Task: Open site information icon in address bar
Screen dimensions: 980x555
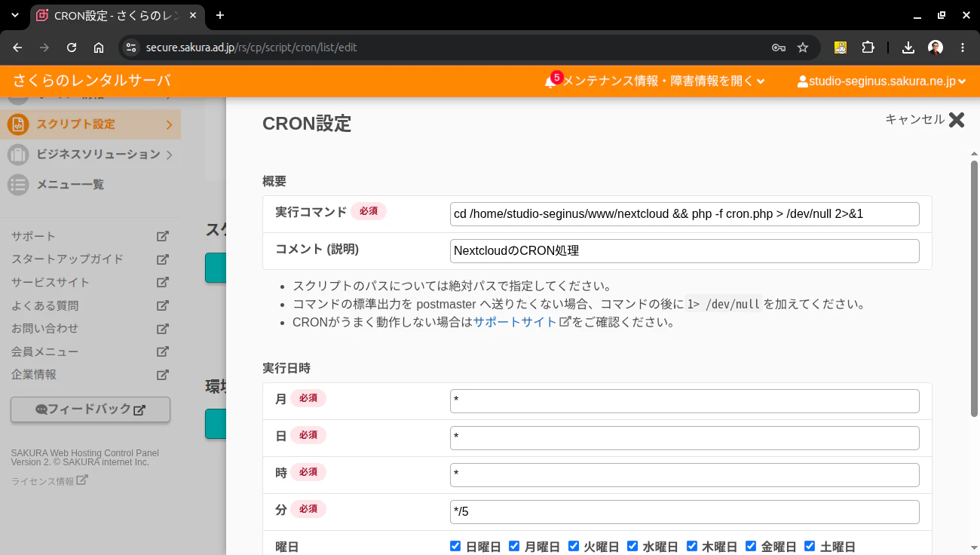Action: point(131,48)
